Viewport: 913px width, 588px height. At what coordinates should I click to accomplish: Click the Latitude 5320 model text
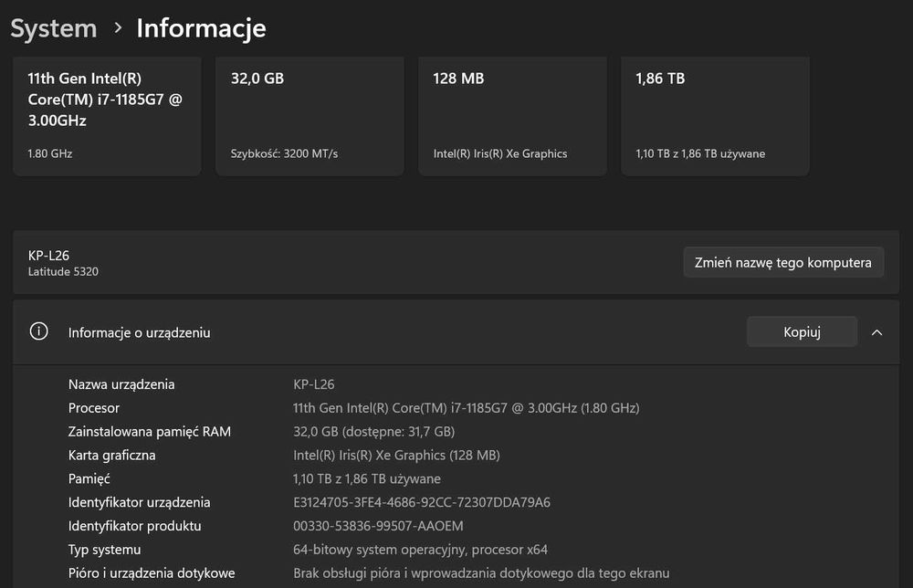[x=64, y=271]
